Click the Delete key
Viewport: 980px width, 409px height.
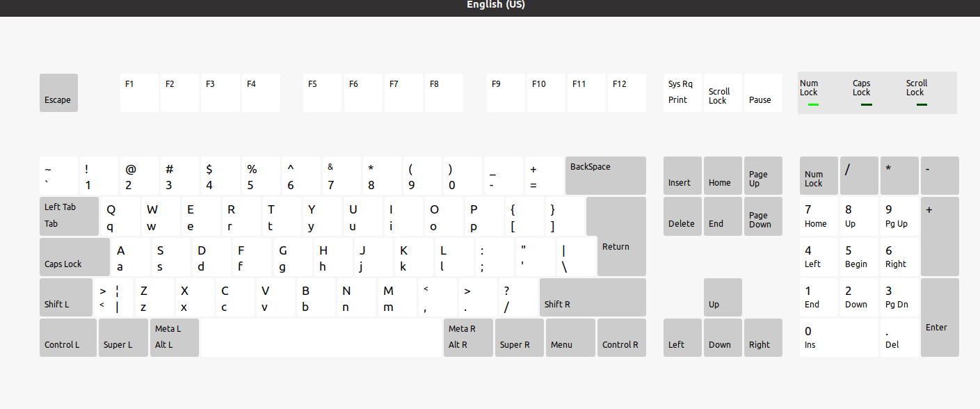682,216
